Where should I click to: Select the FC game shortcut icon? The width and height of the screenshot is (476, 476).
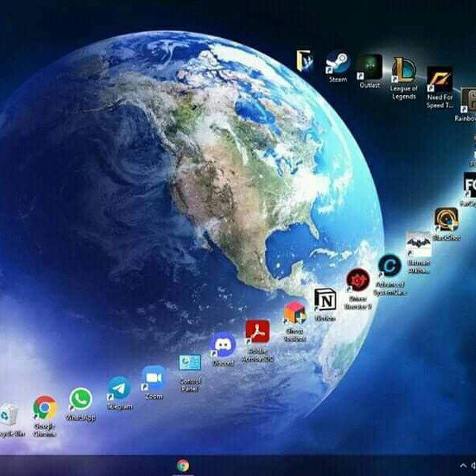coord(469,185)
